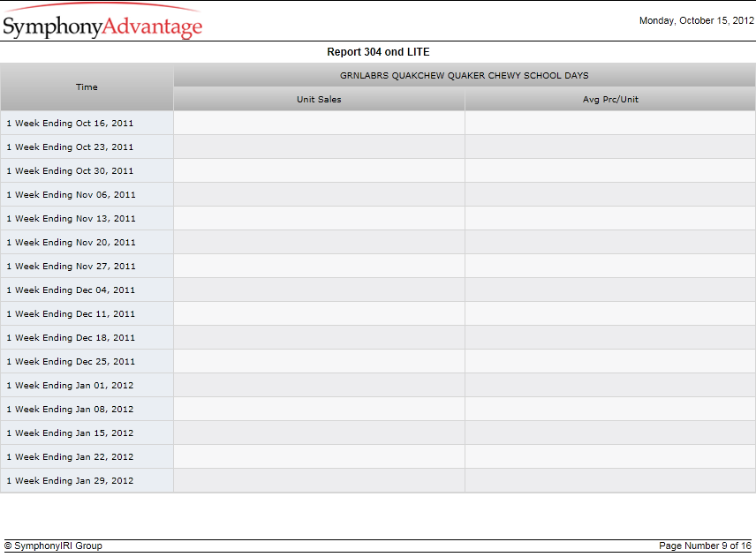Select row 1 Week Ending Dec 04, 2011
The width and height of the screenshot is (756, 557).
click(x=377, y=290)
